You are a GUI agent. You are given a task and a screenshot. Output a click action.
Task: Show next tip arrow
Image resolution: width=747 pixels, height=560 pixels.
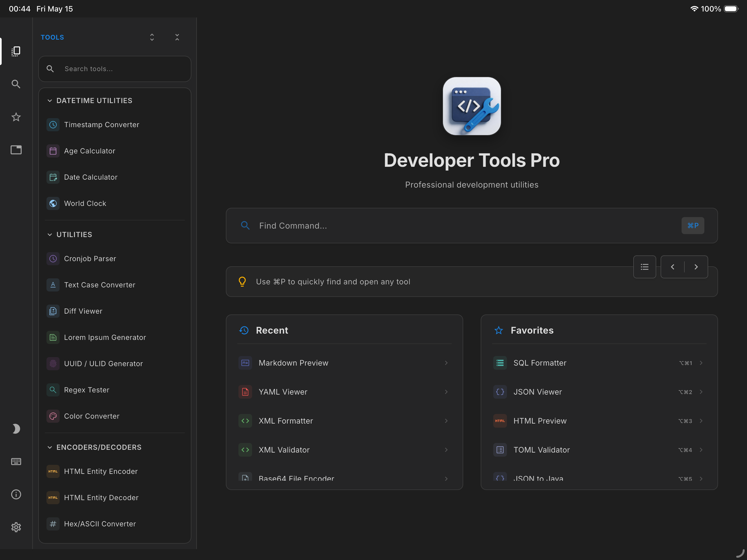pos(696,267)
